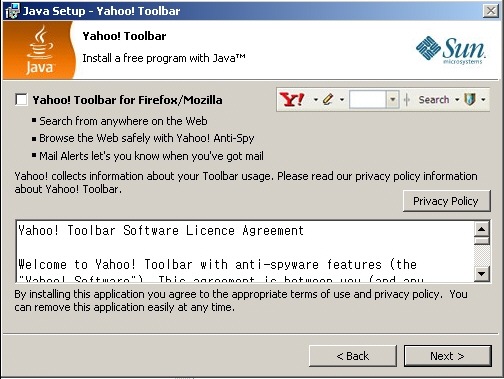This screenshot has width=504, height=379.
Task: Expand the dropdown after the shield icon
Action: (x=483, y=99)
